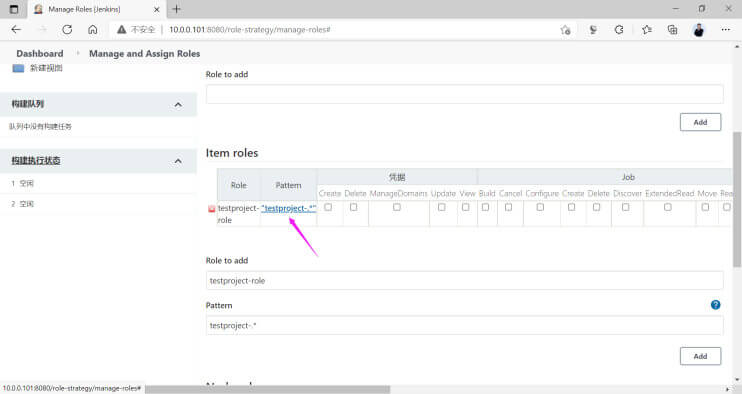
Task: Click the Role column header
Action: [238, 185]
